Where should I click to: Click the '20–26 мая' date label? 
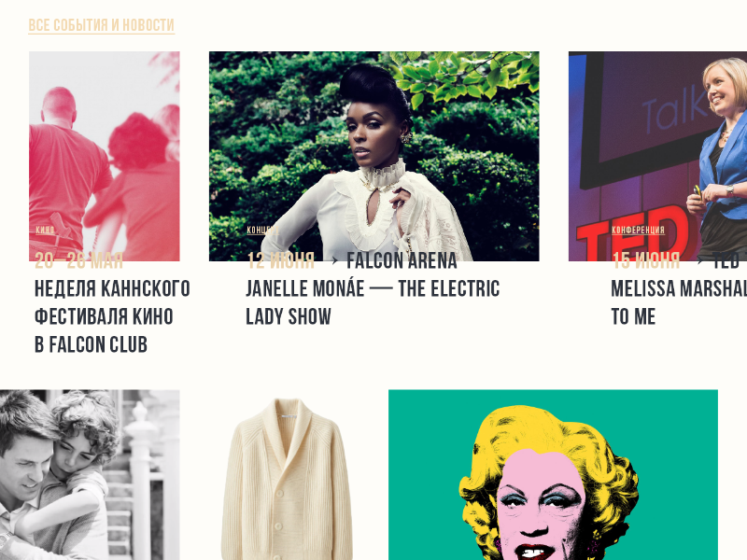pos(78,261)
